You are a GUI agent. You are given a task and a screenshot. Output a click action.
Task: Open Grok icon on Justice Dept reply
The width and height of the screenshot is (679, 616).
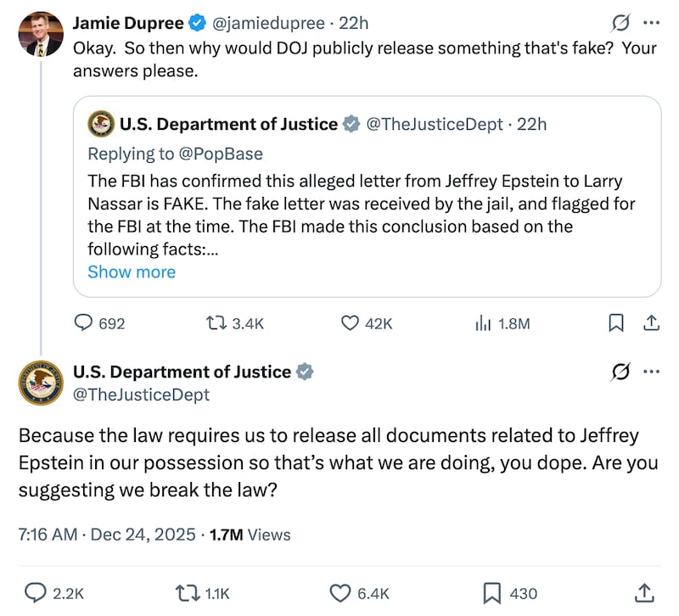coord(620,372)
